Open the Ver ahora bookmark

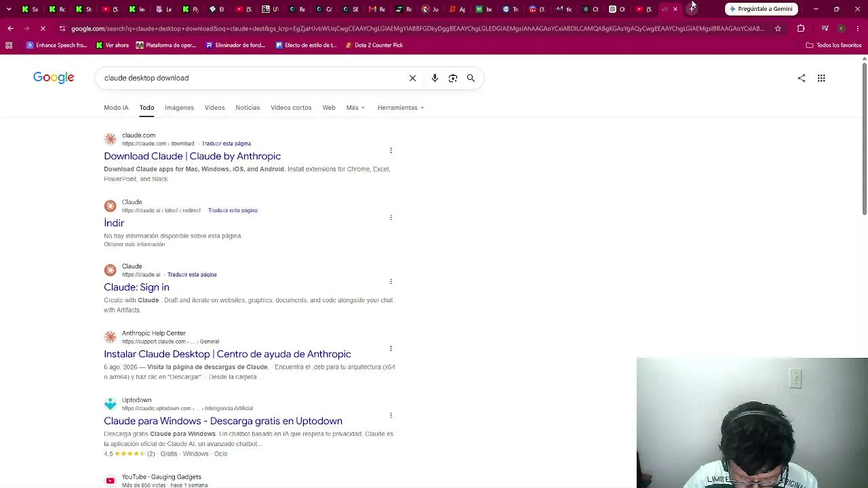(x=112, y=45)
